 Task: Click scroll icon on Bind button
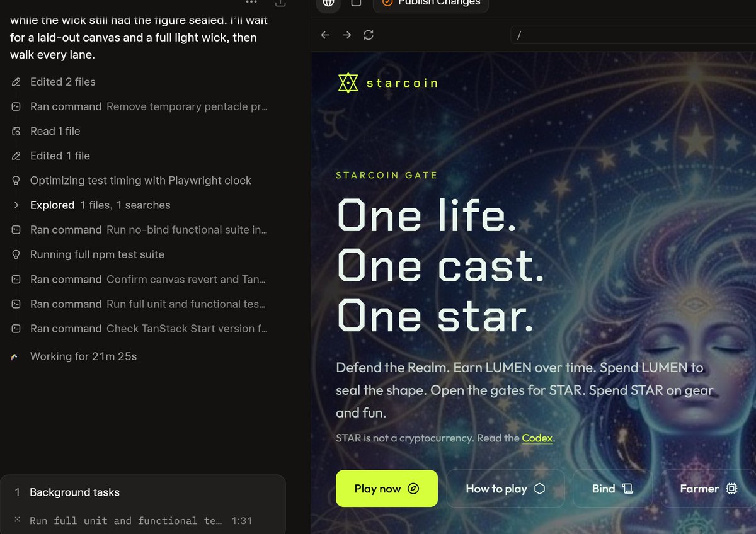627,489
